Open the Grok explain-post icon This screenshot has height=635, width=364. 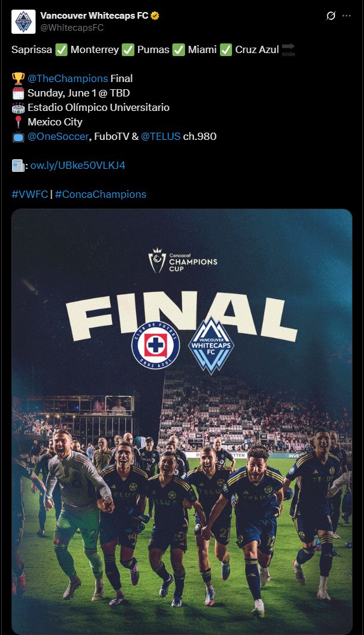(x=331, y=16)
